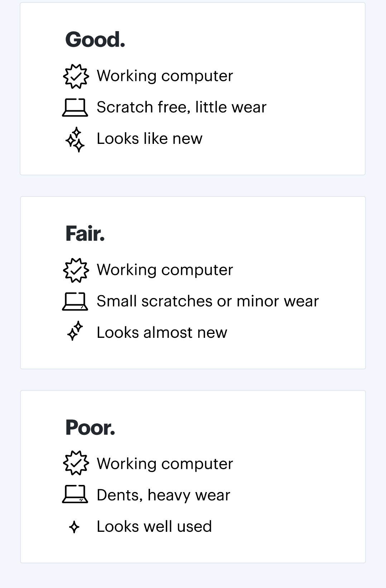This screenshot has height=588, width=386.
Task: Click the laptop icon beside Small scratches
Action: (x=75, y=301)
